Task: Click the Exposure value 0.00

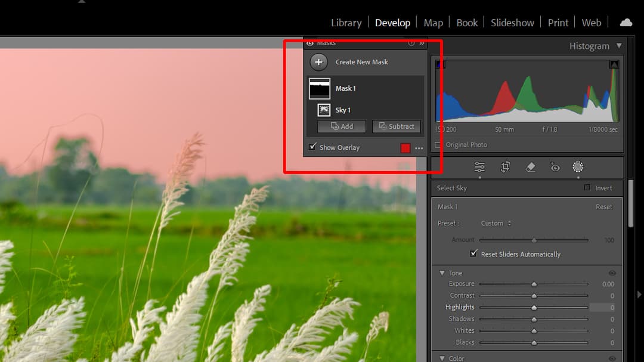Action: point(608,284)
